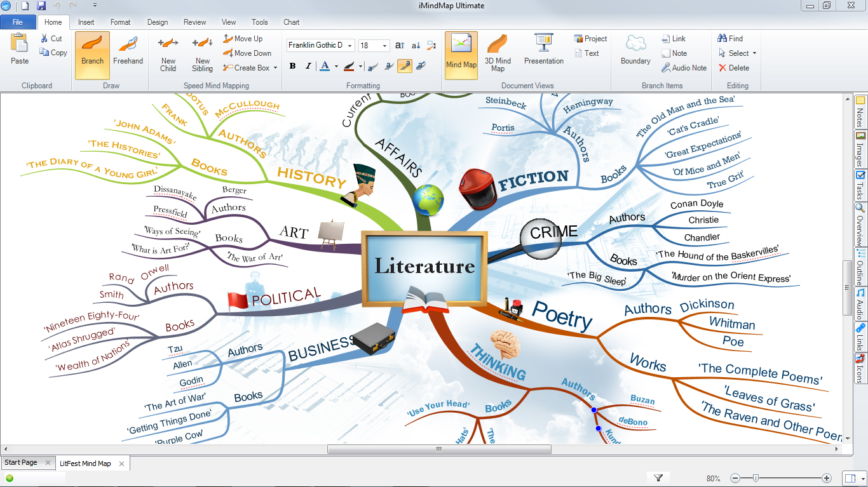This screenshot has height=487, width=868.
Task: Toggle the highlighted text-on-branch alignment option
Action: point(405,65)
